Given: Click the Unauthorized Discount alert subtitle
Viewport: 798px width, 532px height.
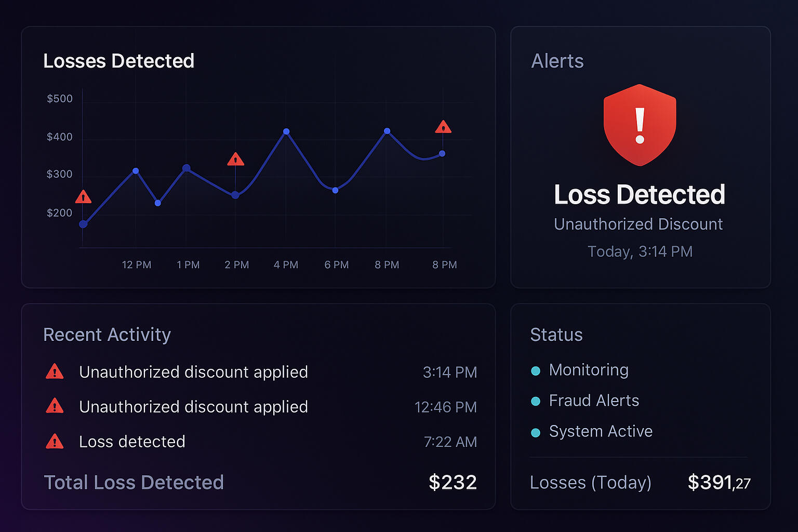Looking at the screenshot, I should click(x=638, y=224).
